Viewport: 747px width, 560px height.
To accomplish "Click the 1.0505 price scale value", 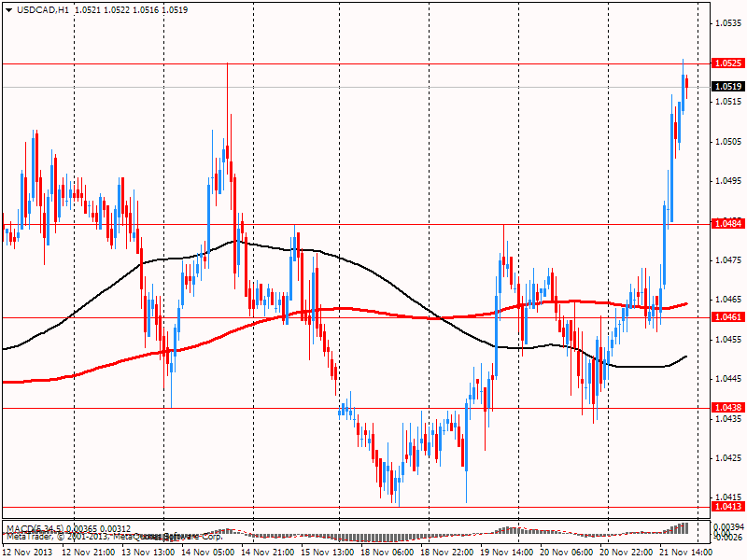I will pos(728,142).
